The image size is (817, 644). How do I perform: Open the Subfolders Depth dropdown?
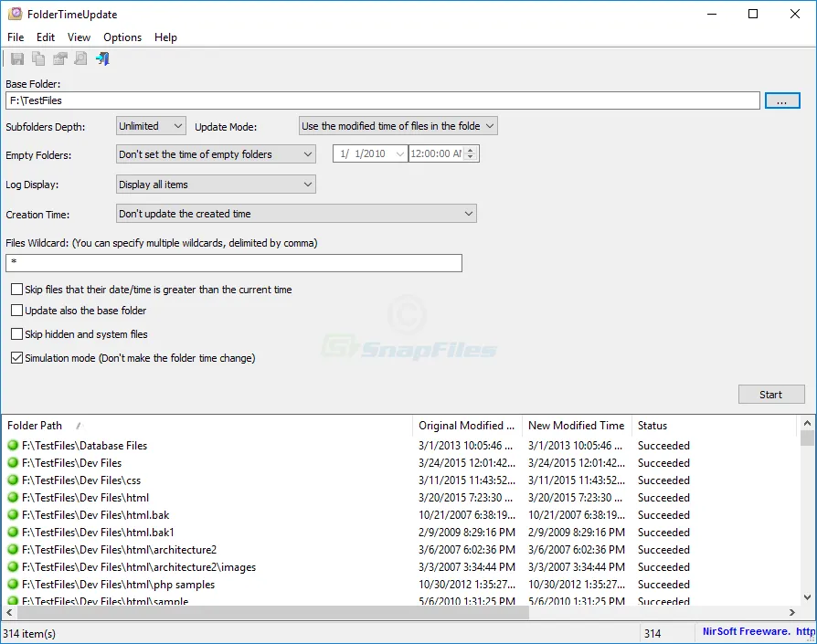(151, 126)
